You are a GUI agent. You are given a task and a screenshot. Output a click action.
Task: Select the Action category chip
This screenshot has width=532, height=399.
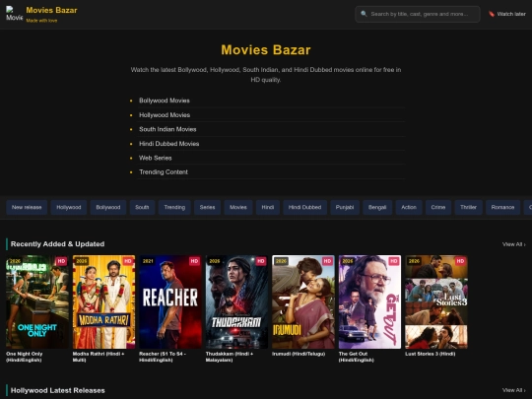pos(409,207)
